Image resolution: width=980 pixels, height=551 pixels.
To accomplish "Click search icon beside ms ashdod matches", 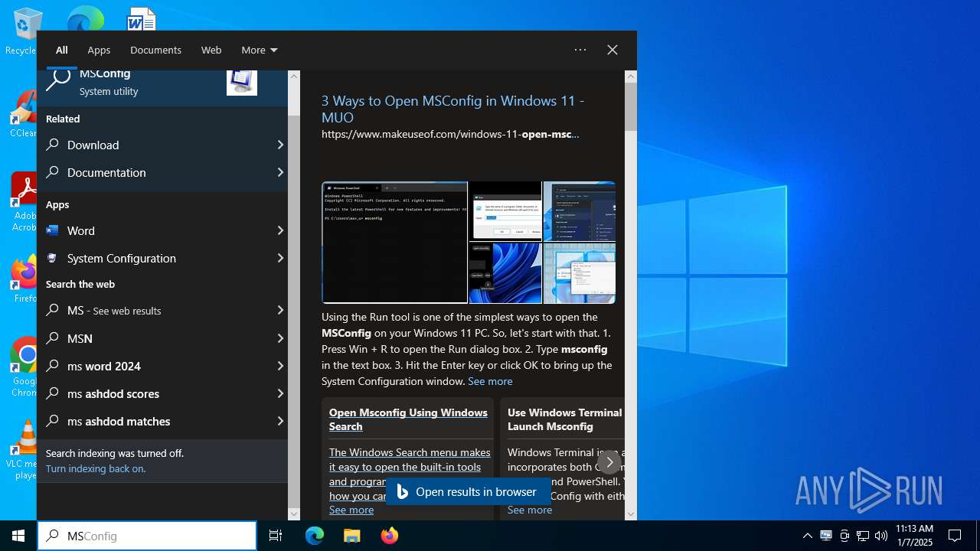I will point(52,421).
